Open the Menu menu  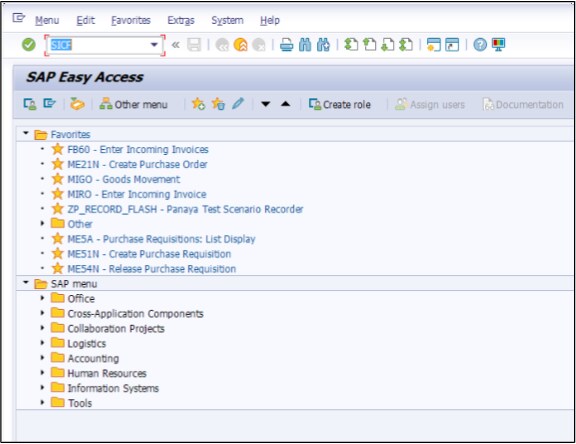(47, 20)
